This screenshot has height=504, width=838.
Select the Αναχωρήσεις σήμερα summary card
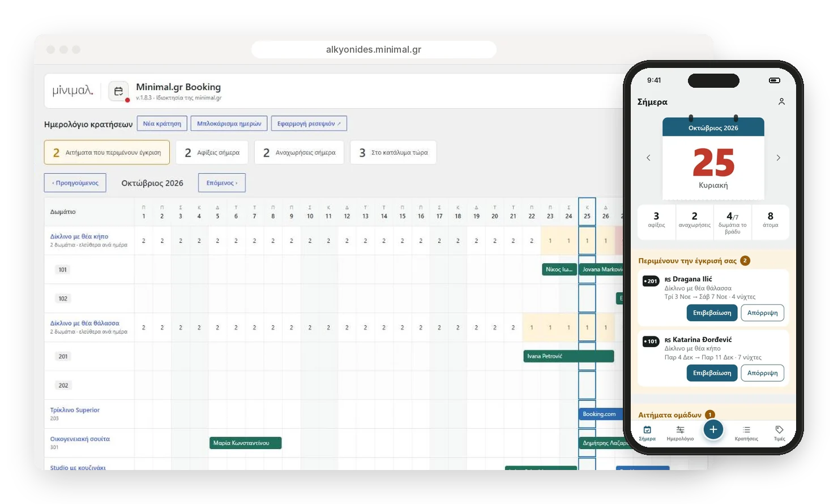click(x=299, y=152)
